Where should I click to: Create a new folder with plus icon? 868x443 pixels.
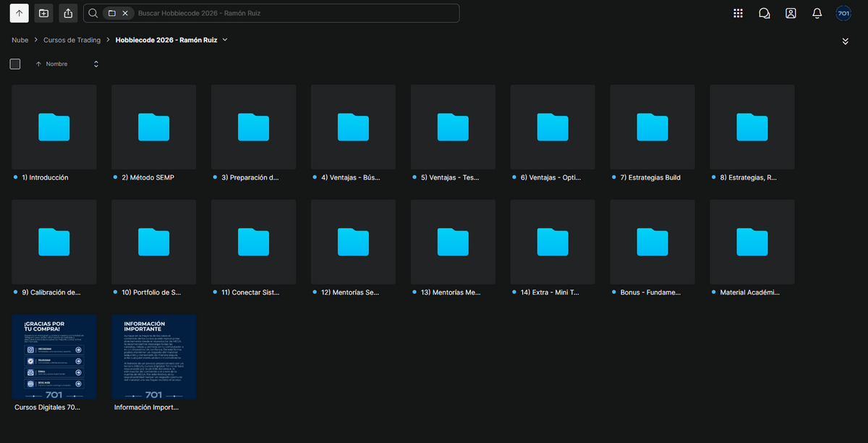[43, 13]
